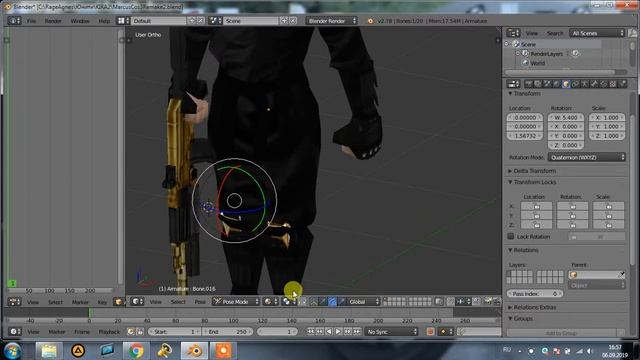Toggle Rotation Z transform lock
Viewport: 640px width, 360px height.
(572, 225)
